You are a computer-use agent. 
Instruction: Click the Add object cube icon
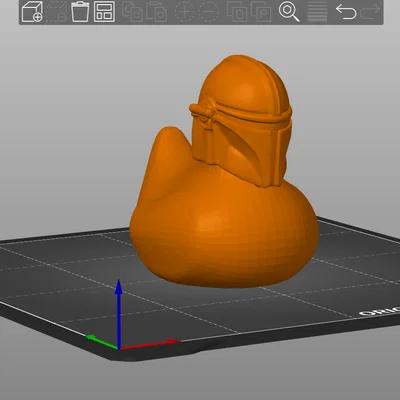32,12
